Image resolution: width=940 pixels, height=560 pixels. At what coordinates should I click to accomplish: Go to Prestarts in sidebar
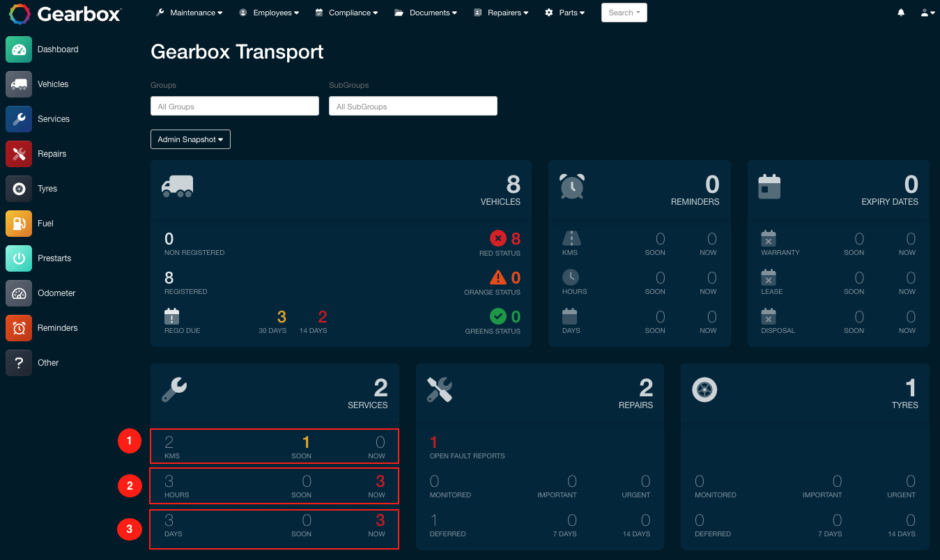pyautogui.click(x=54, y=258)
